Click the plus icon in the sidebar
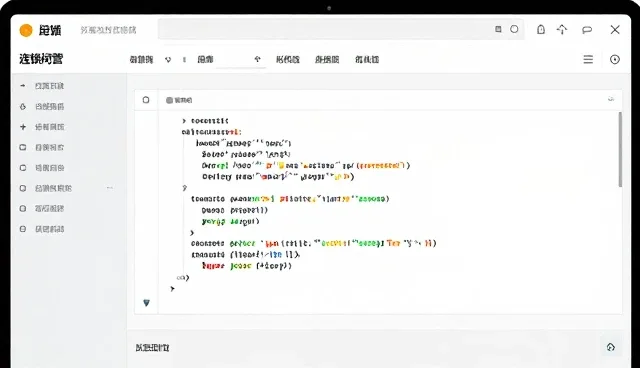The height and width of the screenshot is (368, 640). [x=23, y=127]
